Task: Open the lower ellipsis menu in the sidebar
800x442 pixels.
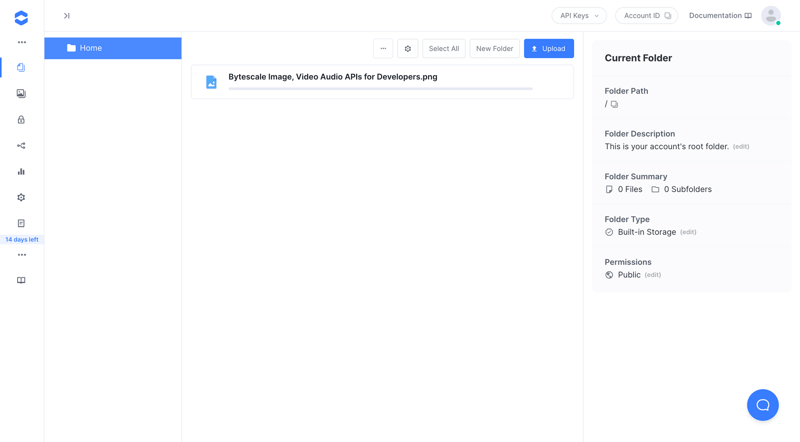Action: click(x=21, y=255)
